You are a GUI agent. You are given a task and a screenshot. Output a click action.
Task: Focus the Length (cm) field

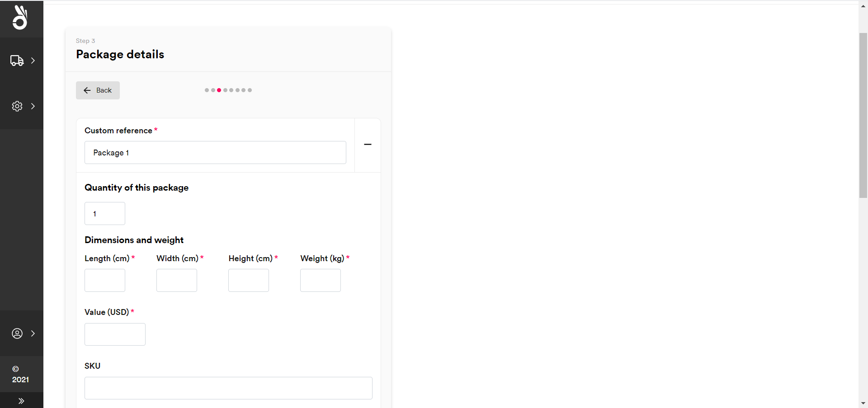(105, 281)
